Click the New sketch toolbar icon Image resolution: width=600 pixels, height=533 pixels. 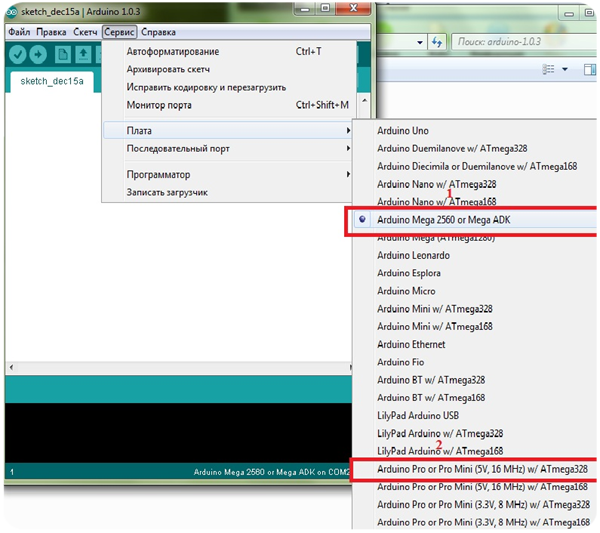pyautogui.click(x=62, y=54)
